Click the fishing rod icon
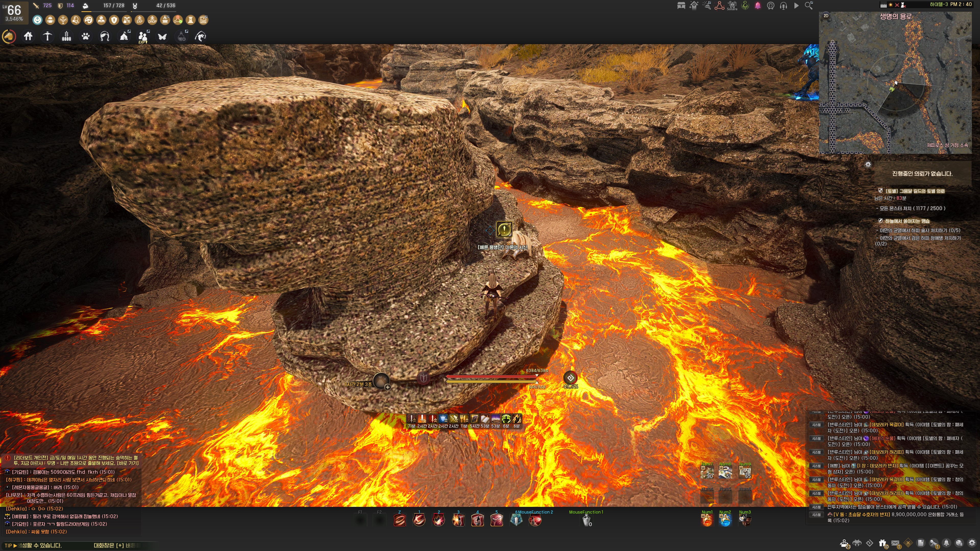The image size is (980, 551). pos(201,36)
